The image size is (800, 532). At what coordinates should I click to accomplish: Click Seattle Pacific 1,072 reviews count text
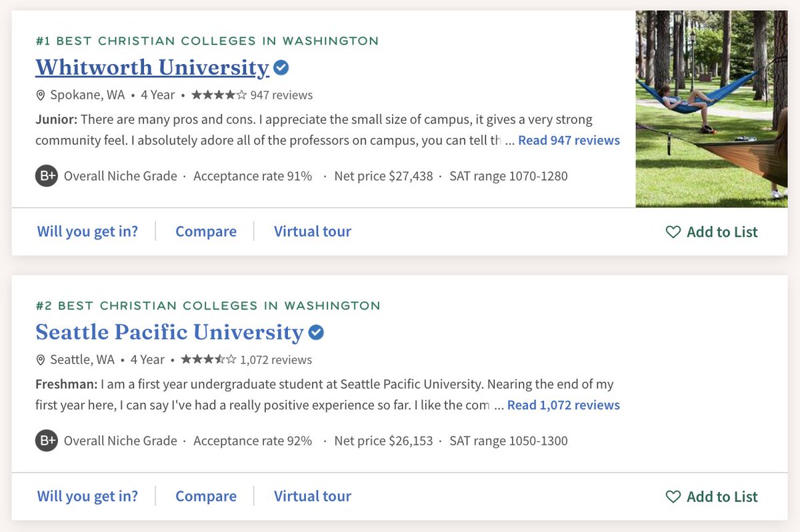tap(276, 360)
